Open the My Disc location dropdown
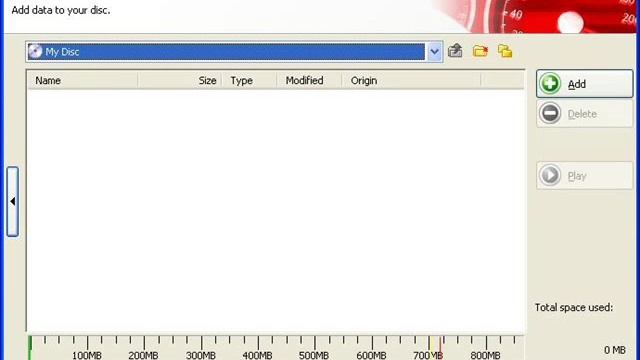Viewport: 640px width, 360px height. [x=434, y=52]
